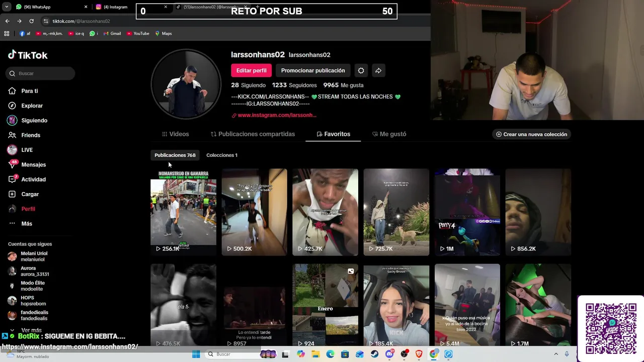Open Discord from the taskbar
Image resolution: width=644 pixels, height=362 pixels.
389,354
